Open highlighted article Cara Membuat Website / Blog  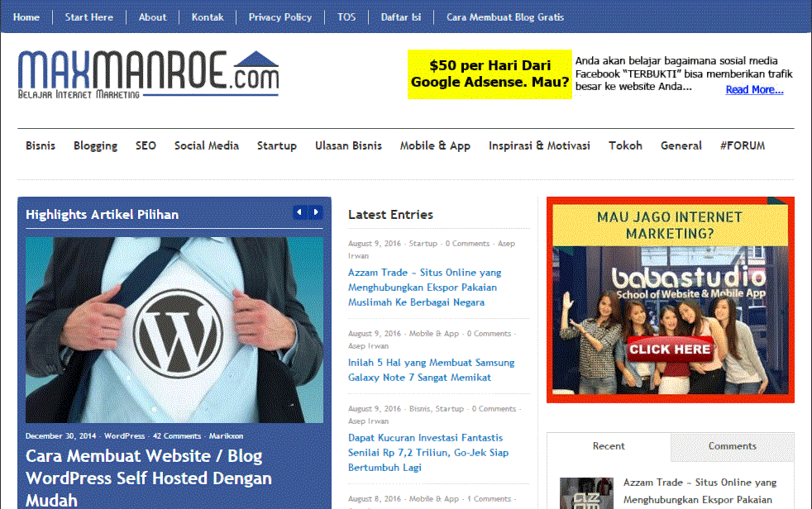pyautogui.click(x=149, y=478)
